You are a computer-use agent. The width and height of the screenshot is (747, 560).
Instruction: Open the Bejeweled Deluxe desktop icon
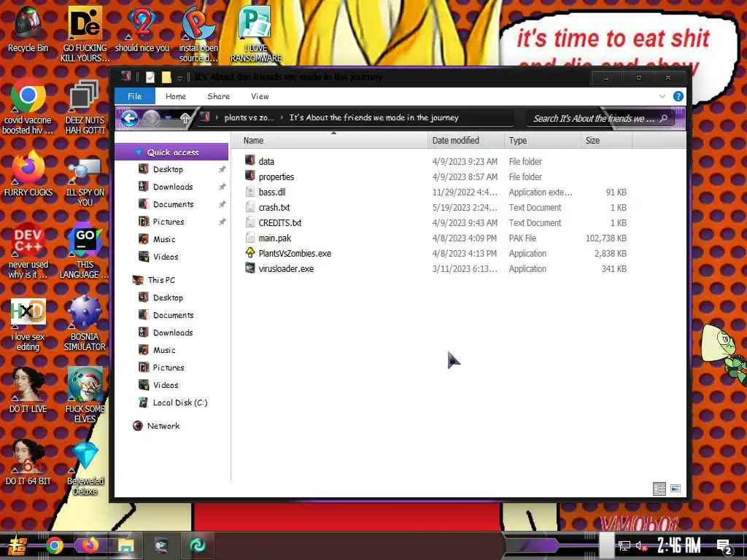(85, 467)
